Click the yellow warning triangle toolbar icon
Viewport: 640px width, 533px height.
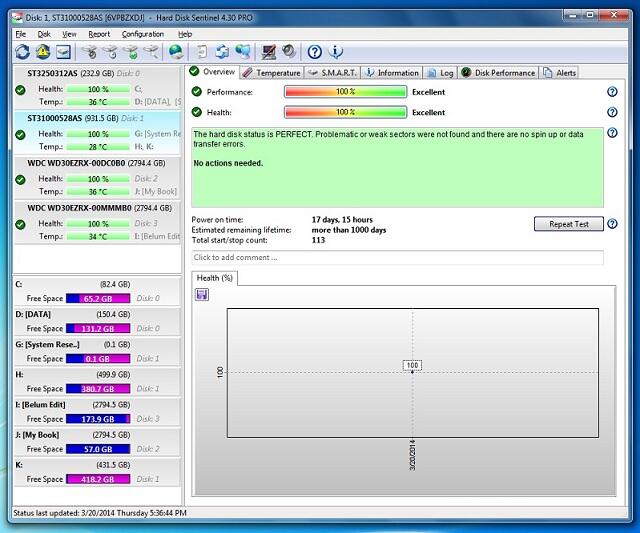pos(43,52)
